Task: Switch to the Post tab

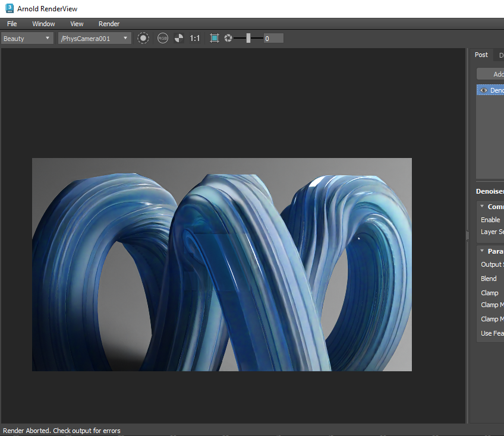Action: (x=481, y=55)
